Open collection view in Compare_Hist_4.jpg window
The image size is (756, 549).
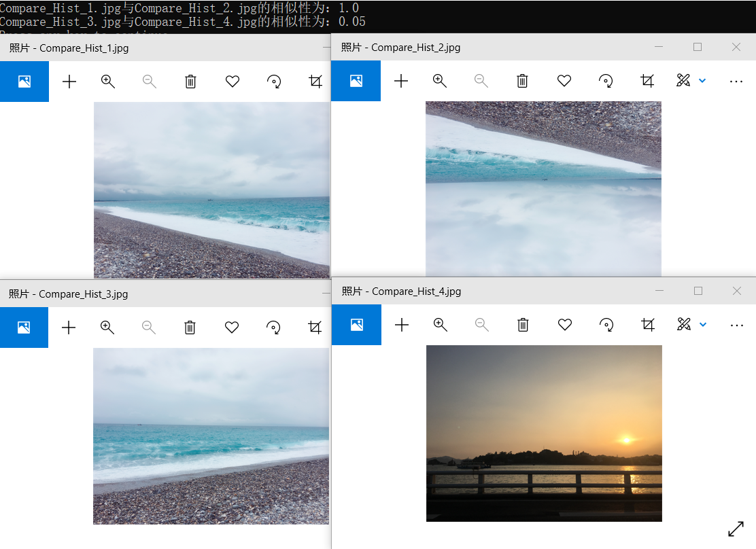357,325
